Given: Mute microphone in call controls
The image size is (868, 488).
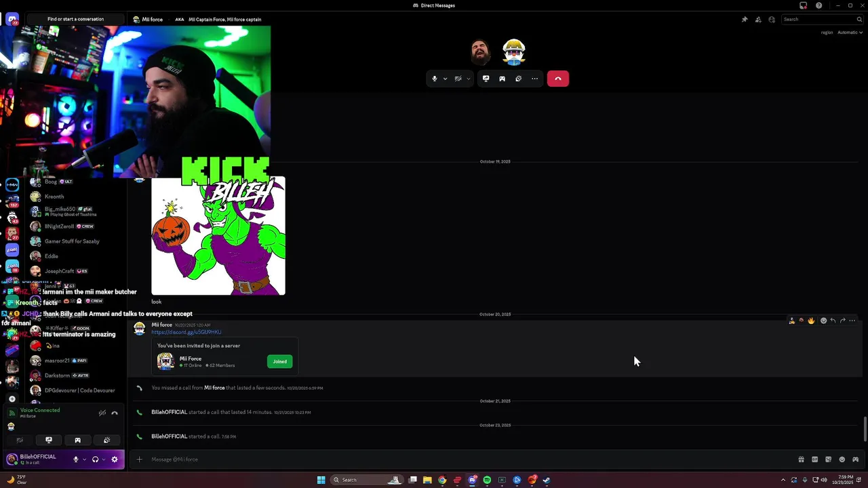Looking at the screenshot, I should (x=435, y=79).
